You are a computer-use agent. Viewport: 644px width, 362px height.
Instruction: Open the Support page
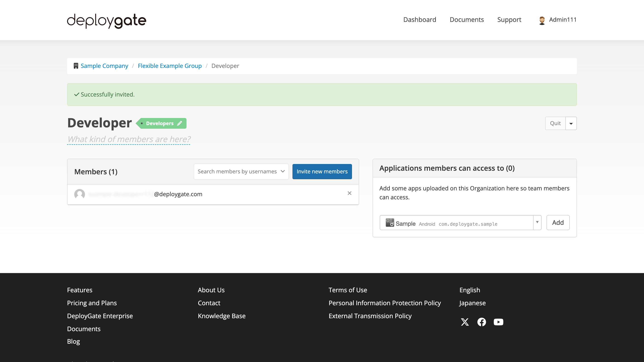pyautogui.click(x=509, y=19)
